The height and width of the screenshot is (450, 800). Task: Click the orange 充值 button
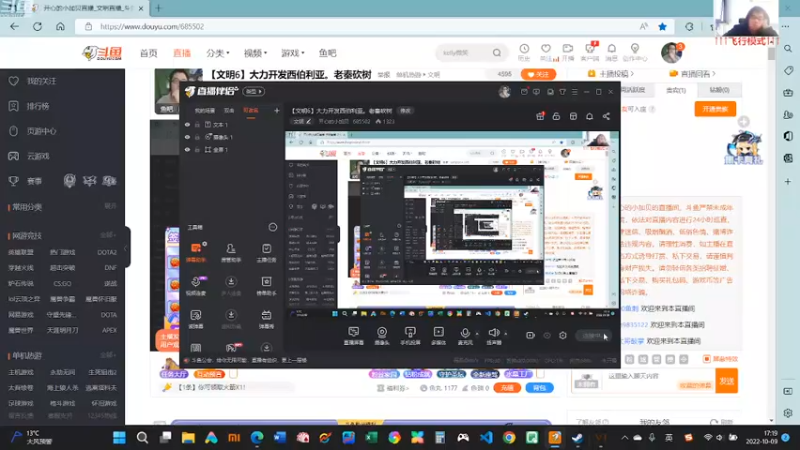coord(507,388)
